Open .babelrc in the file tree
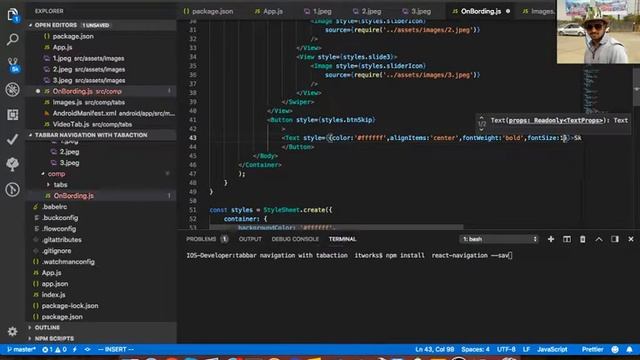Screen dimensions: 640x360 pos(54,207)
